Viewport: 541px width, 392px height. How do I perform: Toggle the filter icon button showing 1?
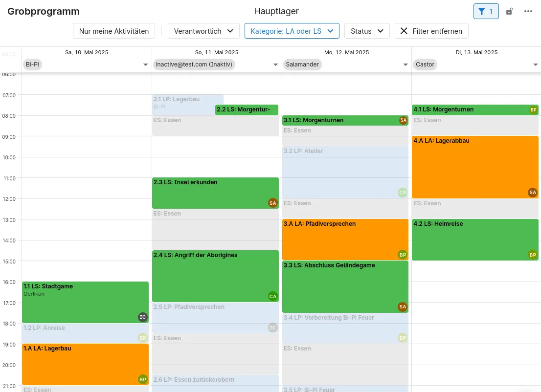(x=486, y=11)
